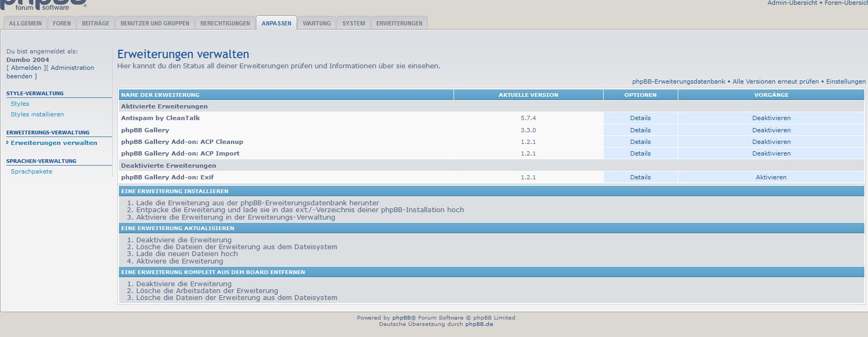Open Details for Gallery Add-on Exif
868x337 pixels.
pos(640,177)
